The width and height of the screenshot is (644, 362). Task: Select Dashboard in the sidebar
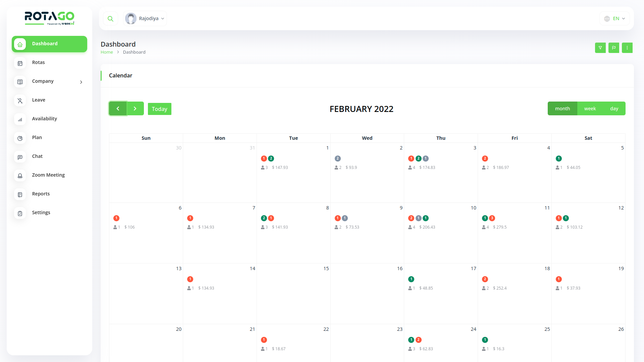pyautogui.click(x=45, y=44)
